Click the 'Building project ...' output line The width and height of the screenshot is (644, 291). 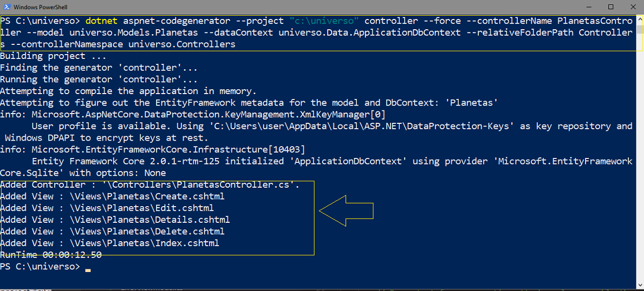coord(43,56)
